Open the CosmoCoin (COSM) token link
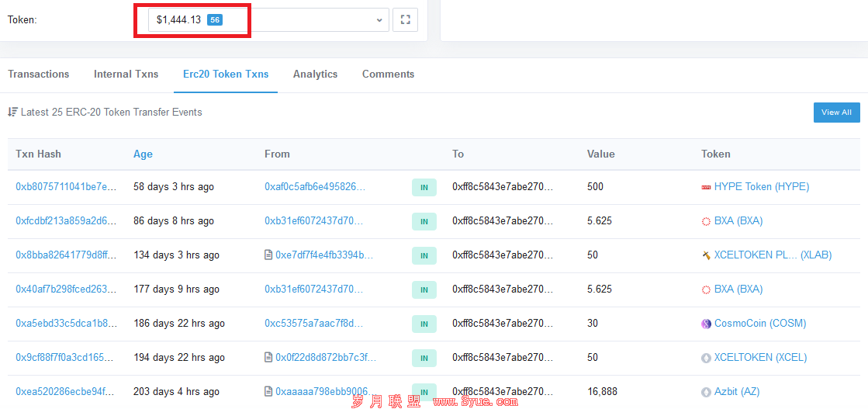 [x=760, y=323]
